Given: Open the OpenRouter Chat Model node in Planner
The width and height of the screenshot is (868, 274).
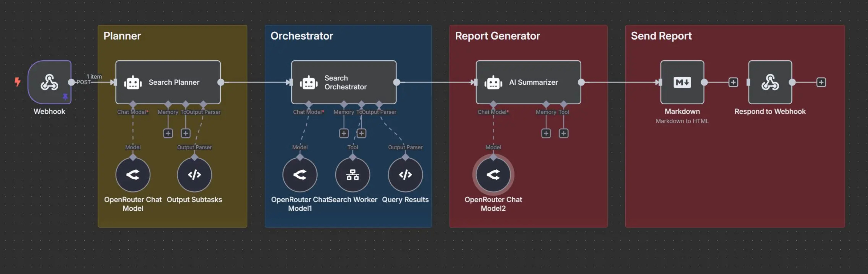Looking at the screenshot, I should pos(133,174).
